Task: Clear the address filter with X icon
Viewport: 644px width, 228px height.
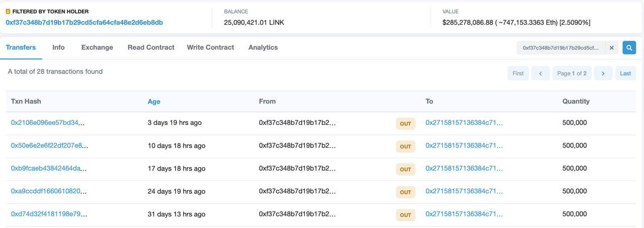Action: point(612,48)
